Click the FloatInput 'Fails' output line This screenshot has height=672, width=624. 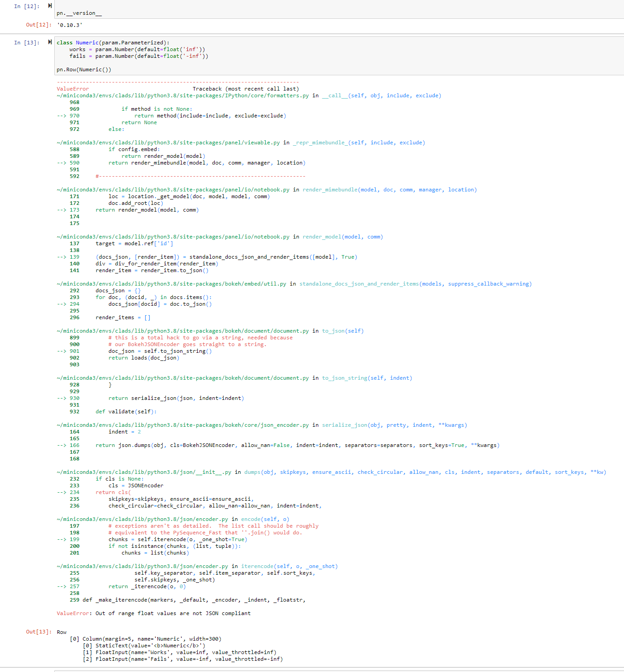184,659
